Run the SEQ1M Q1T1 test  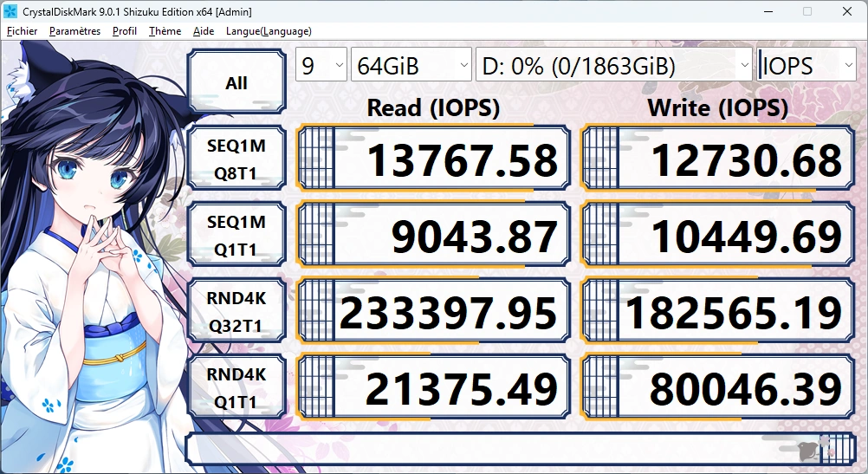click(236, 235)
